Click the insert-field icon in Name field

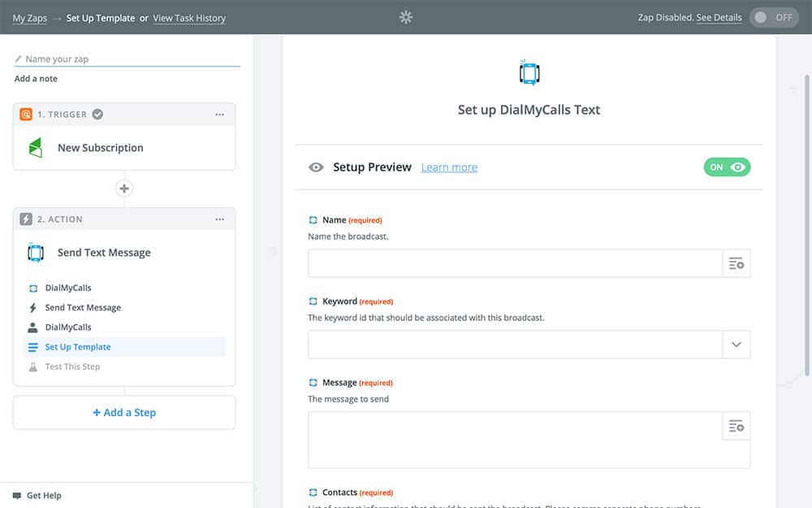[736, 263]
